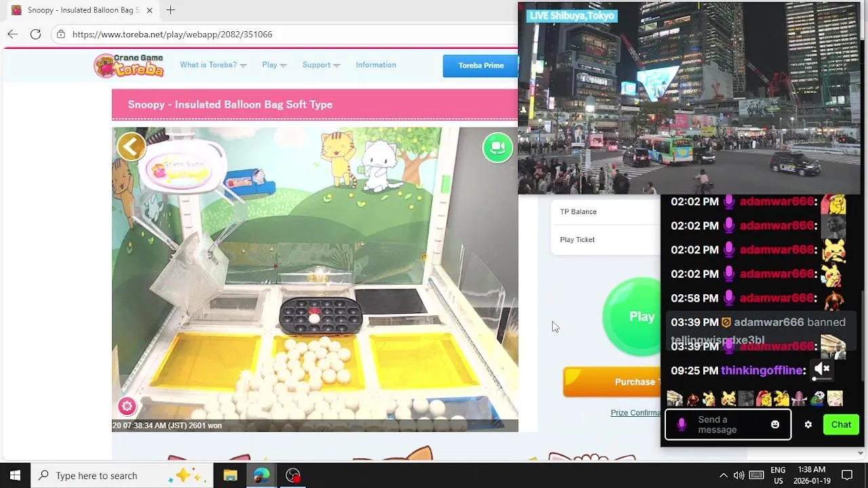Click the Play Ticket label
868x488 pixels.
577,239
